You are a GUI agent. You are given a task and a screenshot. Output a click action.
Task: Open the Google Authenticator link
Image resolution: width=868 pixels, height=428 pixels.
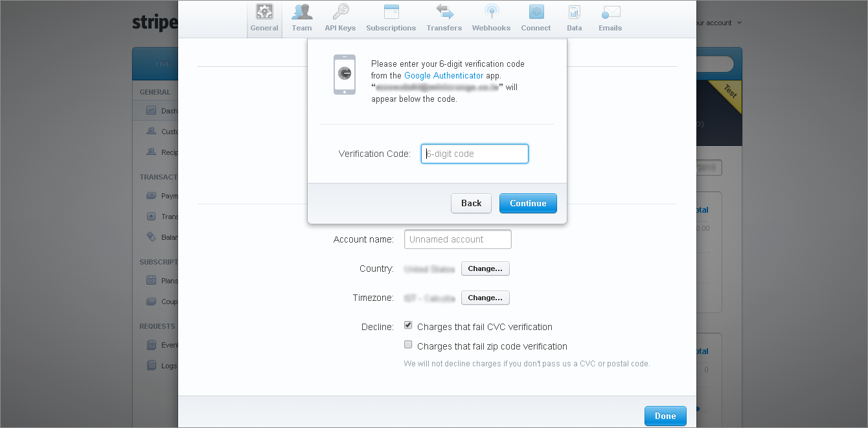click(x=444, y=76)
